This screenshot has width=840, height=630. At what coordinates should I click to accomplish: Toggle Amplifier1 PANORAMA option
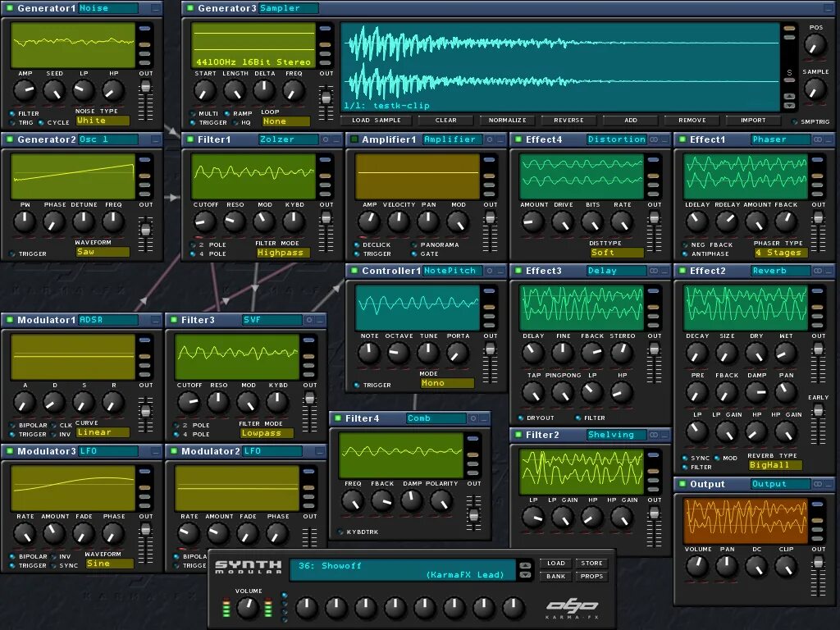(x=414, y=244)
